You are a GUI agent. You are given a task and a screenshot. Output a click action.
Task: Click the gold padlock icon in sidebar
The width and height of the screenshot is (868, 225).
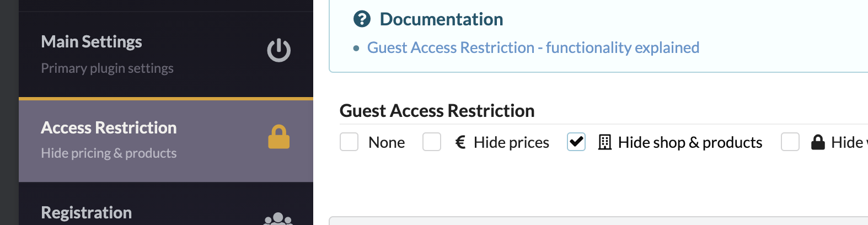pos(279,137)
